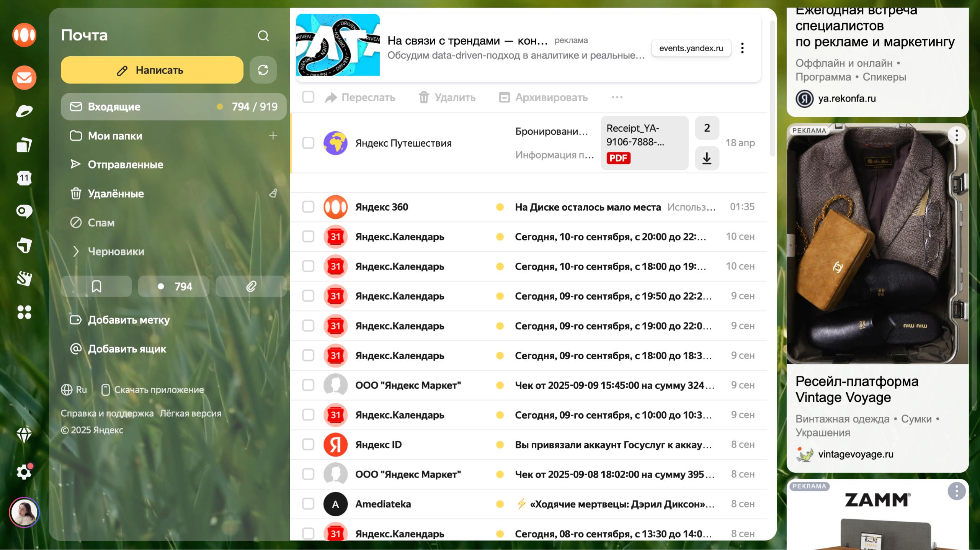Open the Receipt_YA-9106-7888 PDF attachment

click(645, 143)
